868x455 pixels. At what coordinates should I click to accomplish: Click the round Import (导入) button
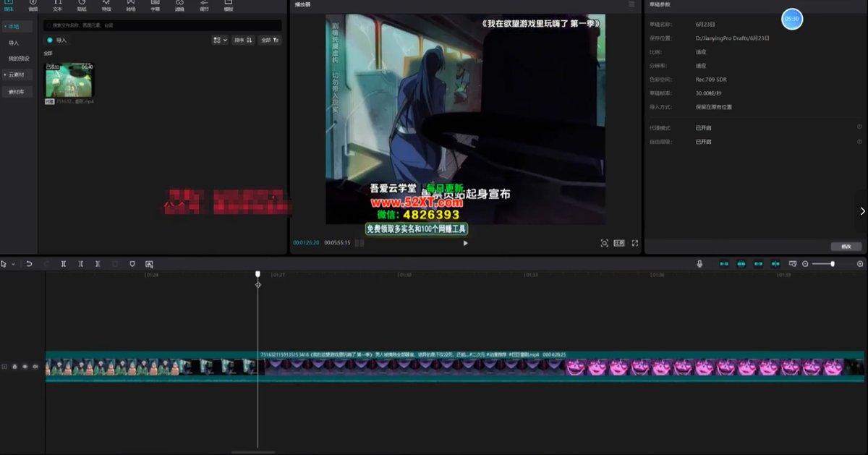[56, 41]
